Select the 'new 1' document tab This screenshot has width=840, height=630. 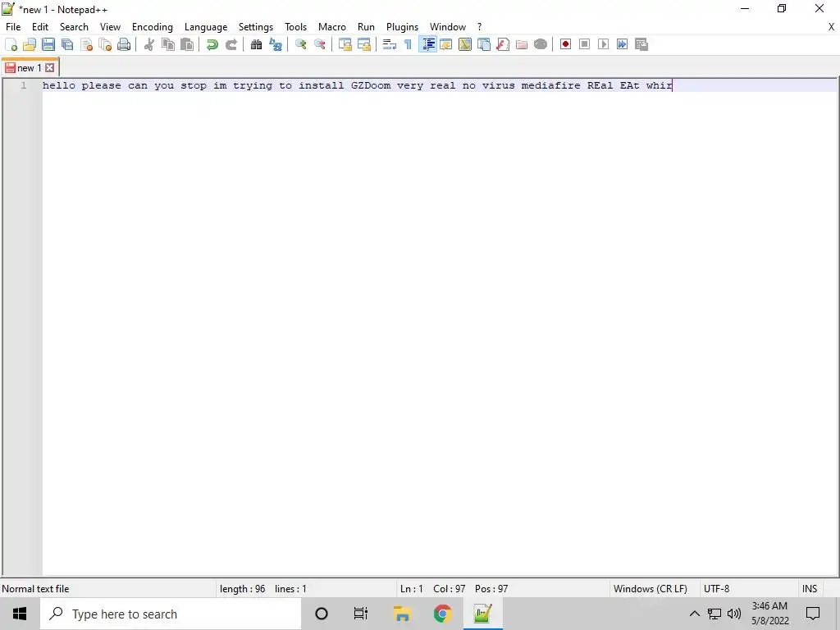click(29, 68)
